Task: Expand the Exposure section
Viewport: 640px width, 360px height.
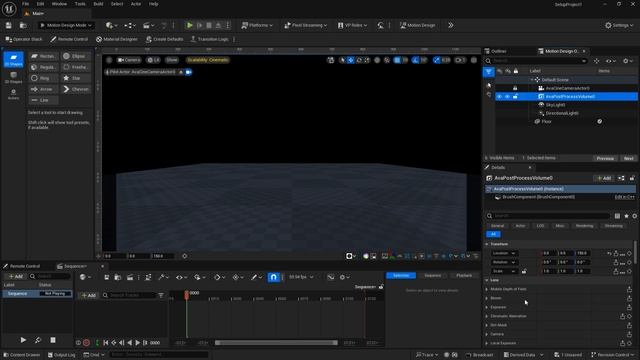Action: tap(487, 307)
